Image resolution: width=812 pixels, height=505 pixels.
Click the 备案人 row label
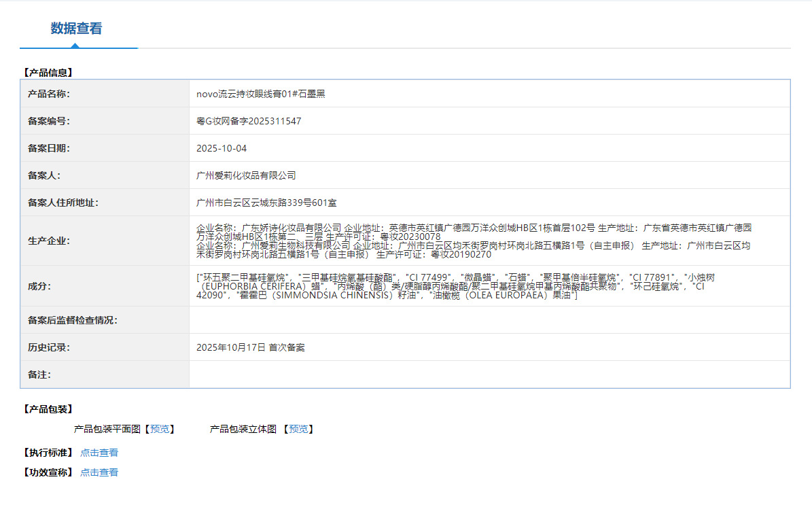[x=44, y=175]
